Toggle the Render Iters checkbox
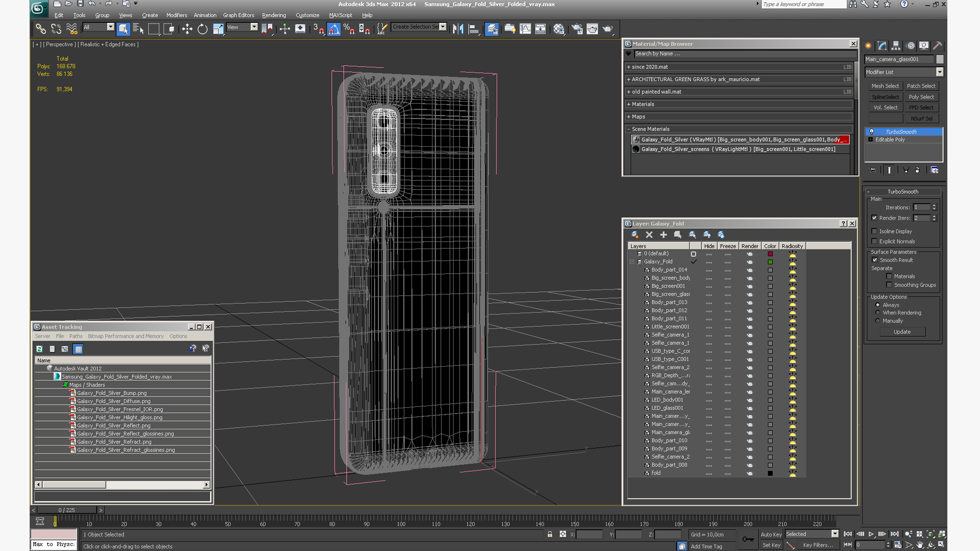Screen dimensions: 980x551 (x=874, y=218)
